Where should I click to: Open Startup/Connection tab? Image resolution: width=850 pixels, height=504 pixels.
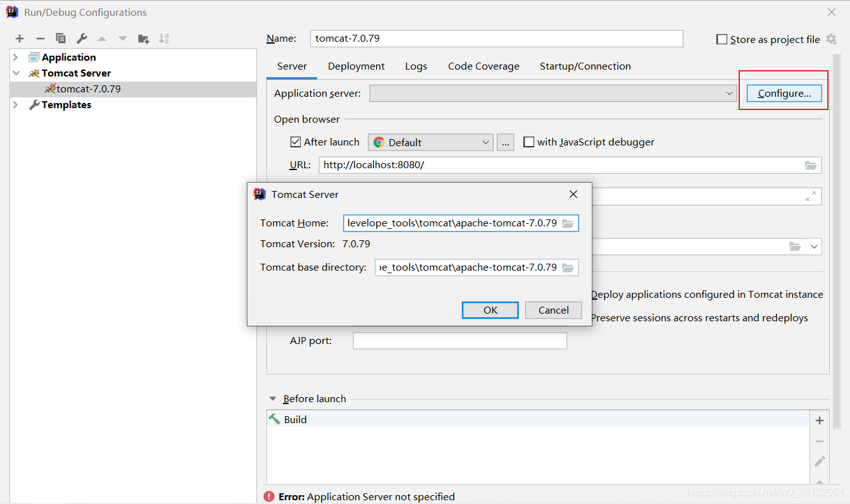pyautogui.click(x=585, y=66)
